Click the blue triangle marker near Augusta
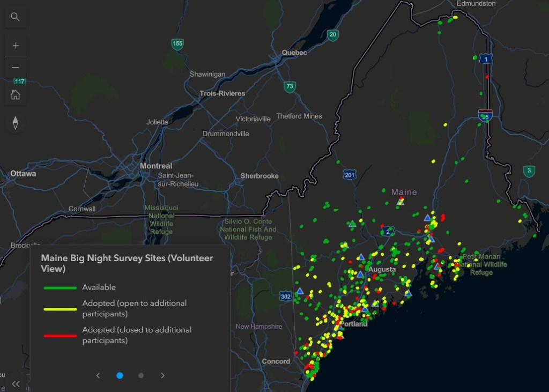 pos(360,275)
